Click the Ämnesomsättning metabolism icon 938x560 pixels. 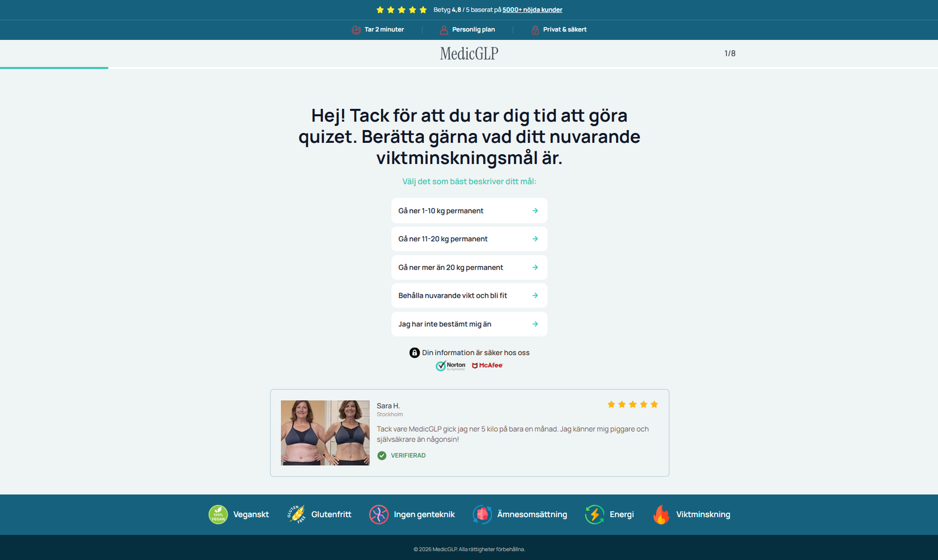[x=482, y=514]
